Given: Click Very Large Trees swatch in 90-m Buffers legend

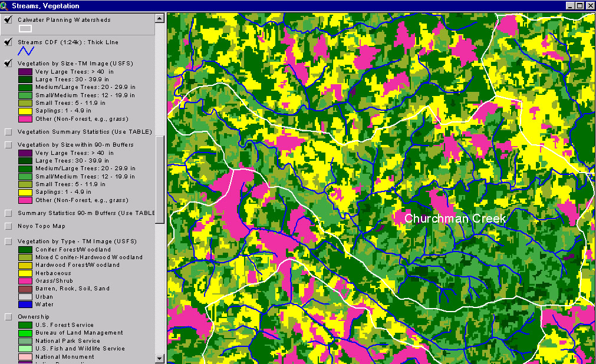Looking at the screenshot, I should [25, 153].
